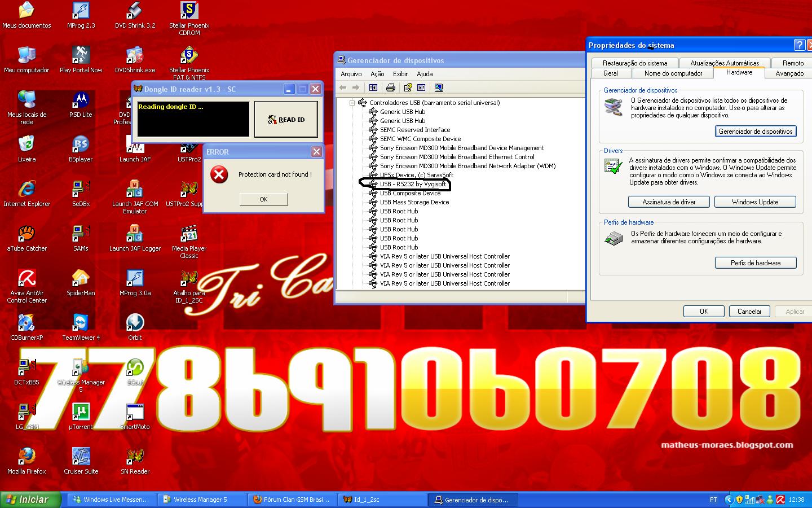Open the Exibir menu
Viewport: 812px width, 508px height.
tap(400, 74)
